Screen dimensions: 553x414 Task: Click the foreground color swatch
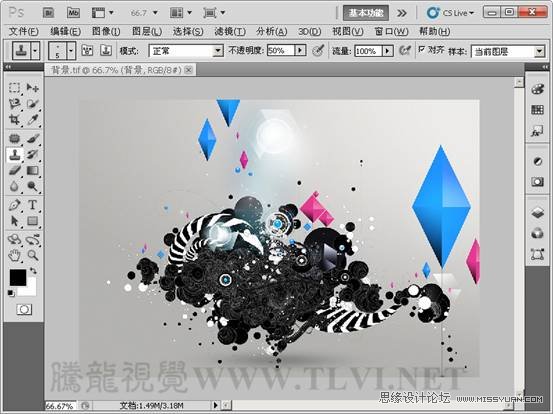18,278
